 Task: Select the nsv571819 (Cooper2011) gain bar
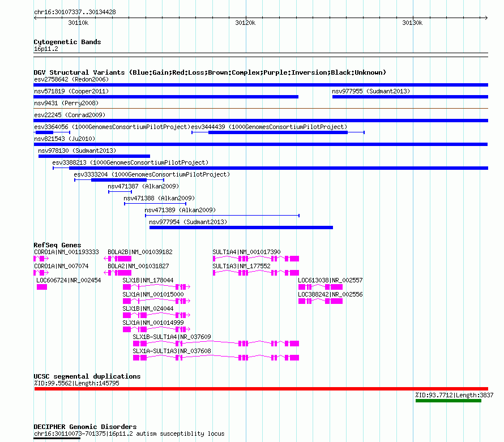pos(166,97)
